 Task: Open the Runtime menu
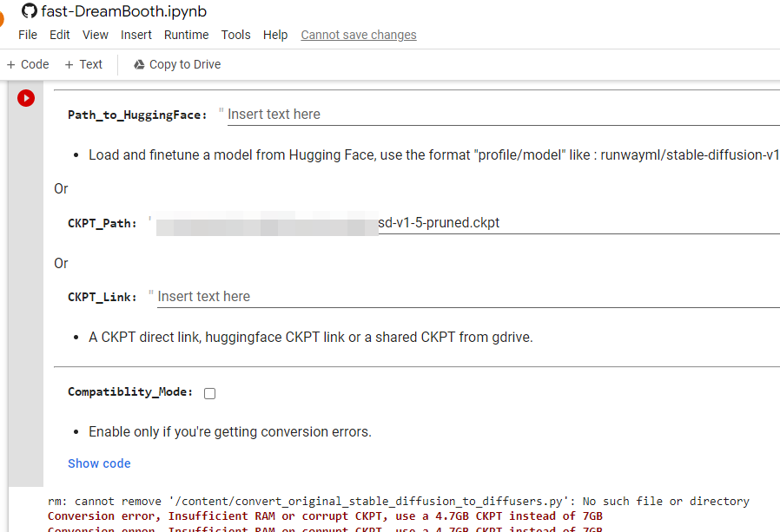[x=186, y=35]
